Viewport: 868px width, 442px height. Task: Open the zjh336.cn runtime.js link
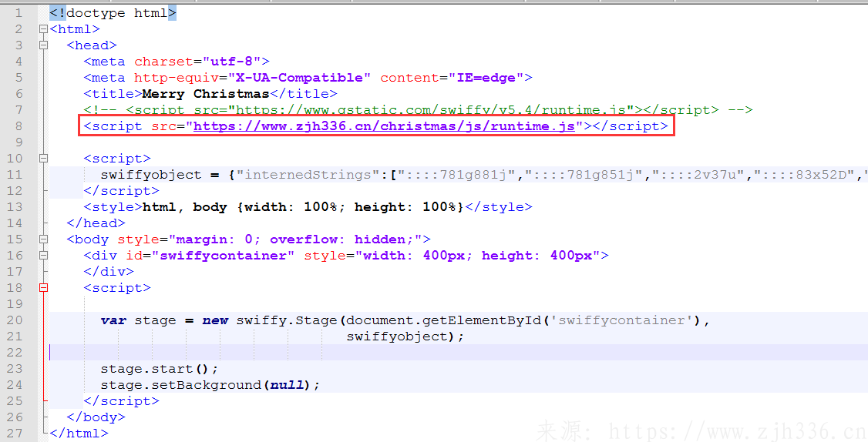(384, 126)
